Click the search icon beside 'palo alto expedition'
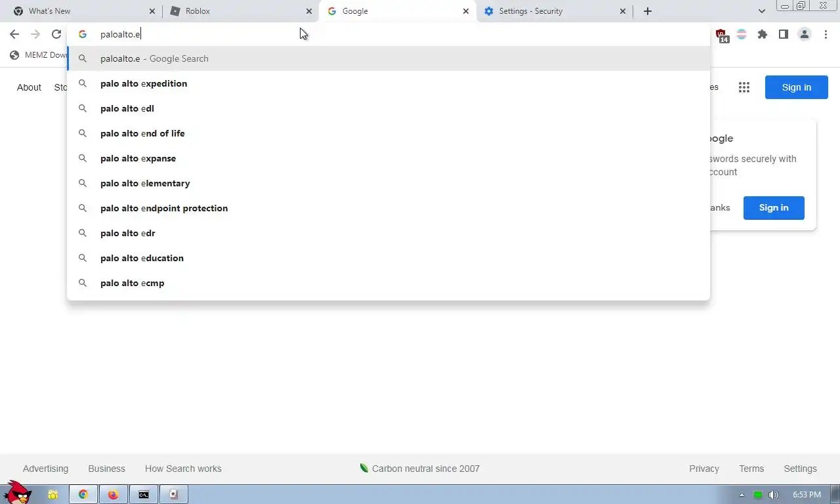The image size is (840, 504). [83, 83]
